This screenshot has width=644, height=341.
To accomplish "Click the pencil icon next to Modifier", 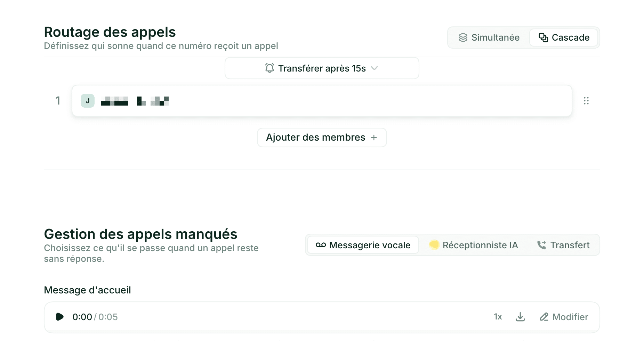I will coord(544,317).
